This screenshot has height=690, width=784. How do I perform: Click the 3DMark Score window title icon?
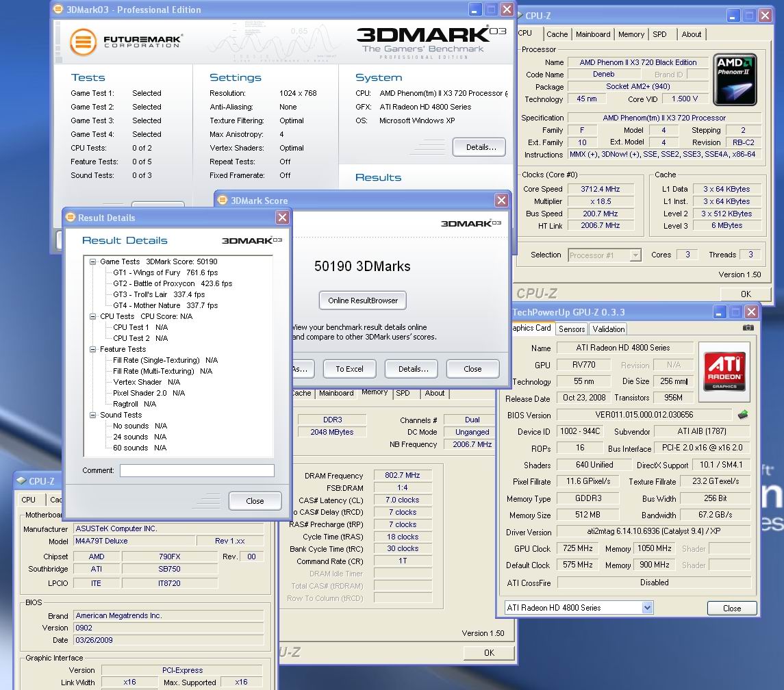click(x=223, y=200)
